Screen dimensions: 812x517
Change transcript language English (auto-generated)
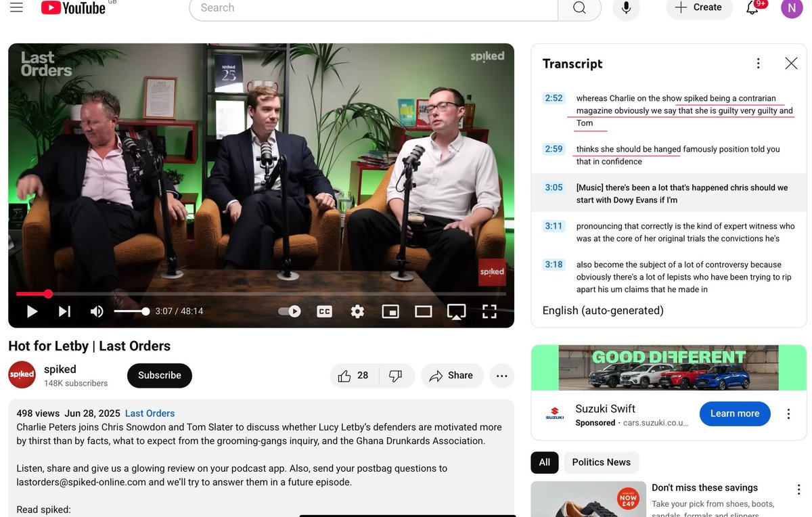click(603, 311)
